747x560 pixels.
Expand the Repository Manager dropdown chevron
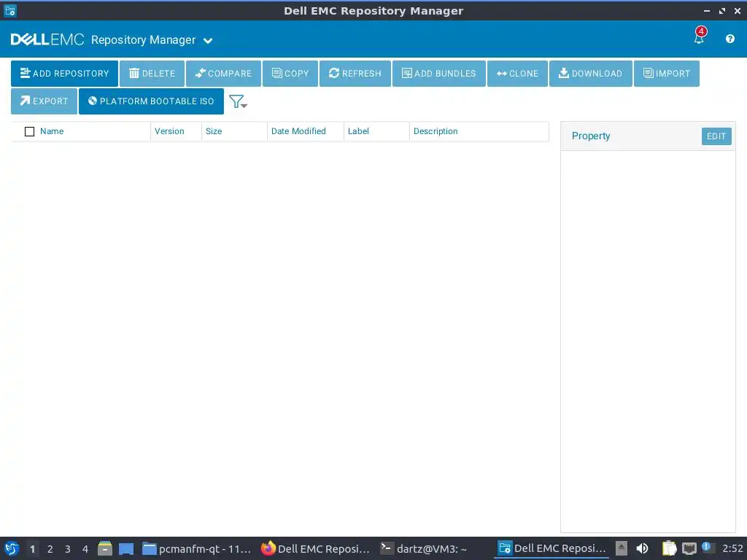[208, 41]
